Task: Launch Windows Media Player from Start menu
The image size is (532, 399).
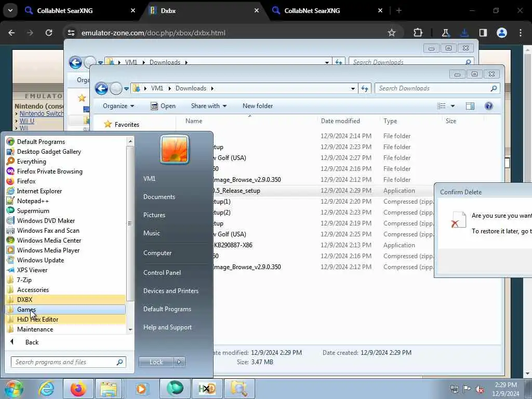Action: [x=48, y=250]
